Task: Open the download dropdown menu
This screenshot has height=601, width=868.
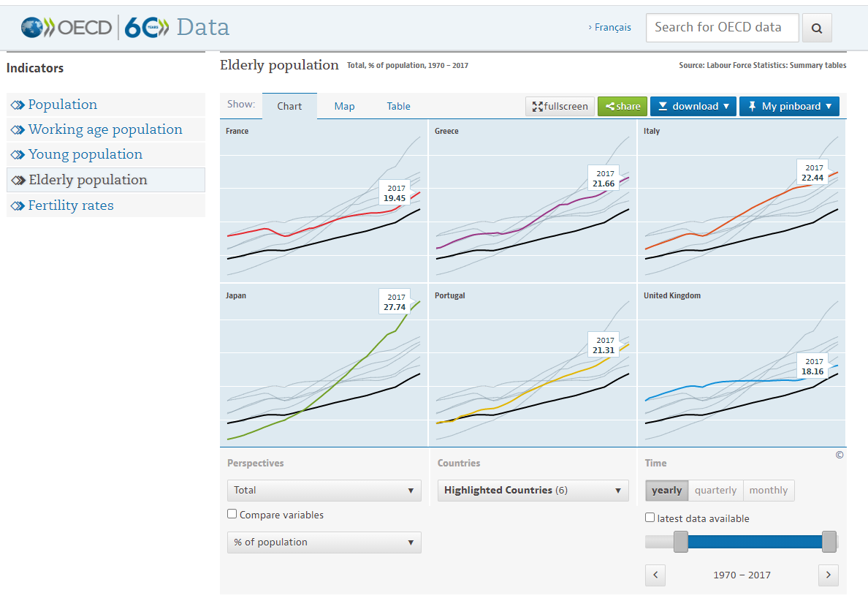Action: click(693, 106)
